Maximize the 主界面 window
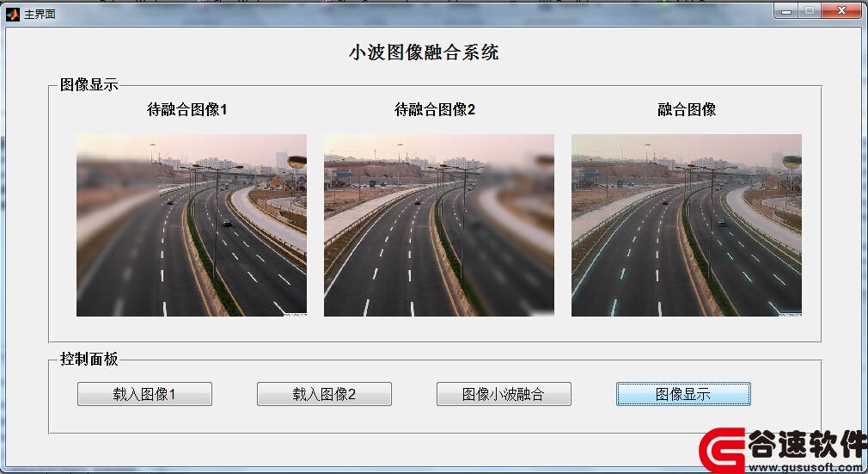Image resolution: width=868 pixels, height=474 pixels. [810, 11]
